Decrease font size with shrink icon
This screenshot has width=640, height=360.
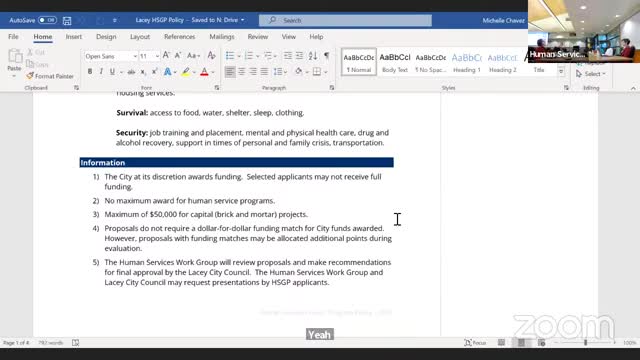(178, 56)
